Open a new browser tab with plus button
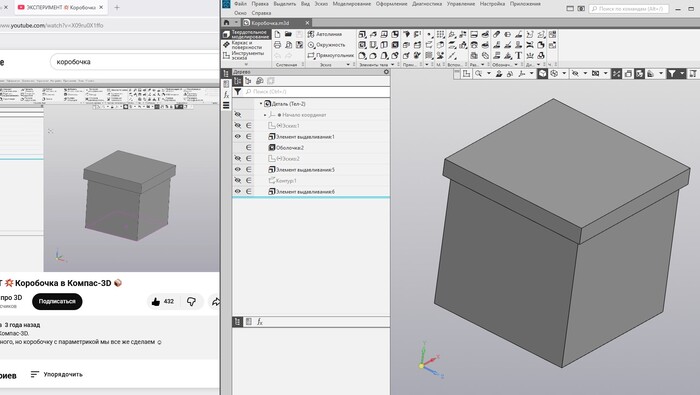The image size is (700, 395). tap(117, 8)
